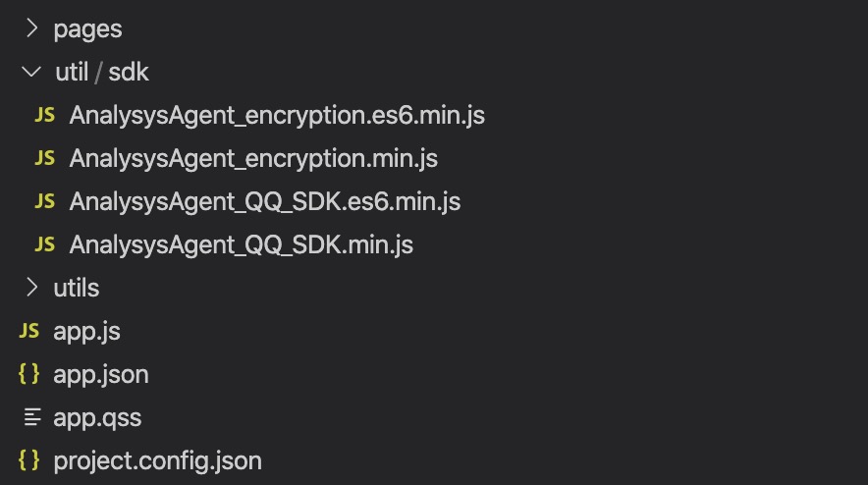Click JS icon of AnalysysAgent_encryption.es6.min.js
868x485 pixels.
(45, 115)
